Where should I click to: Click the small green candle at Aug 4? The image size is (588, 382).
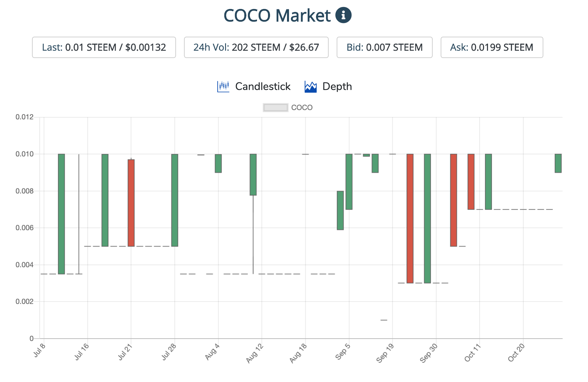(x=218, y=163)
